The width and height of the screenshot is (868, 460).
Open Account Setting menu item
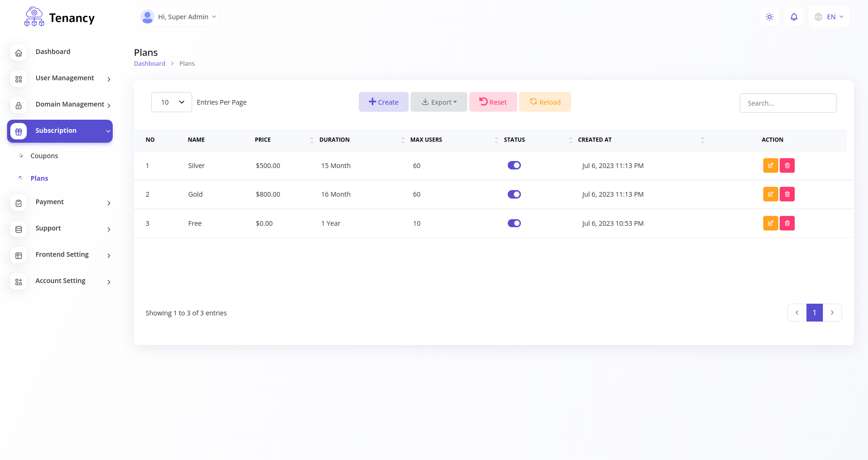coord(60,282)
